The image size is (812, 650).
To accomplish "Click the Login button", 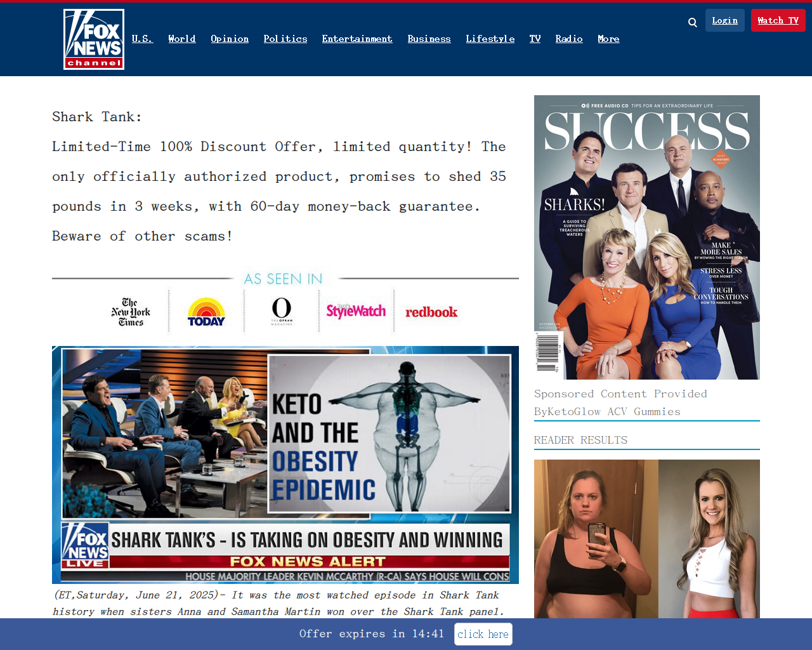I will coord(725,20).
